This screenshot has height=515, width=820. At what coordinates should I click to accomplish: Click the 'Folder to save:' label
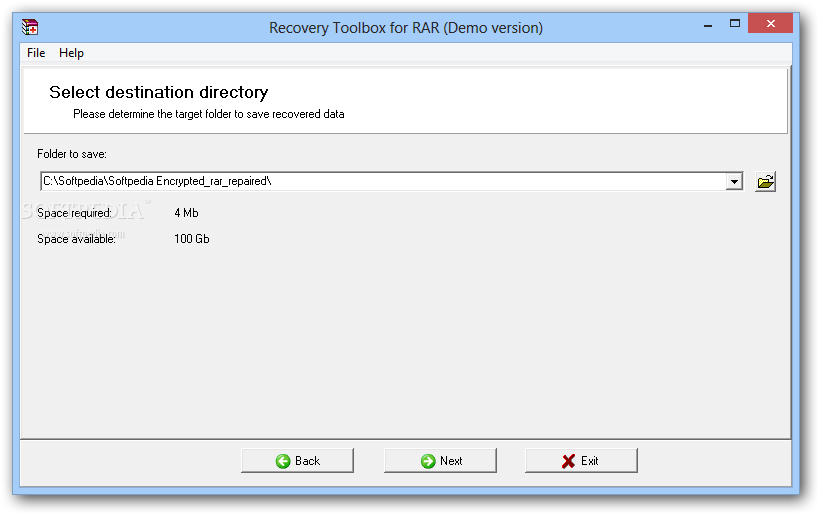pos(72,154)
